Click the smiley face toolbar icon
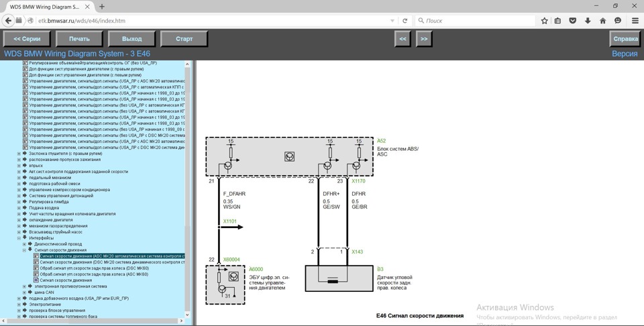Image resolution: width=644 pixels, height=326 pixels. point(618,21)
